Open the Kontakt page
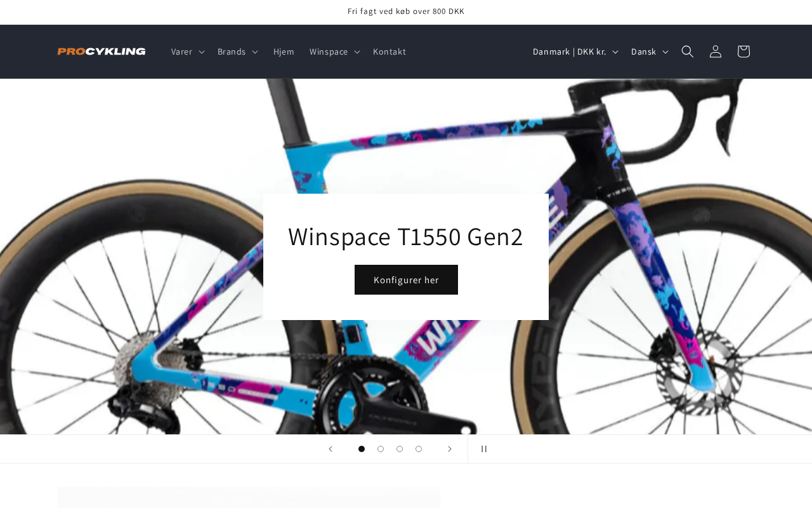This screenshot has width=812, height=508. click(x=390, y=51)
